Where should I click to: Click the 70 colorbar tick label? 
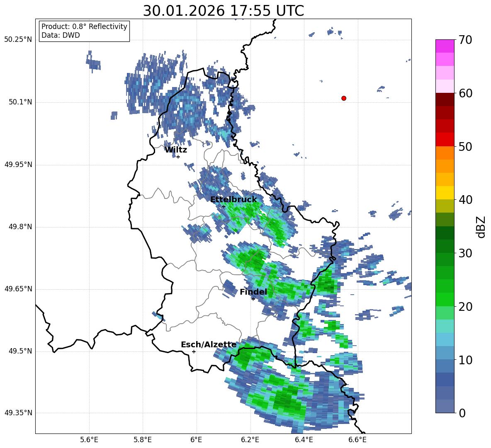coord(466,40)
